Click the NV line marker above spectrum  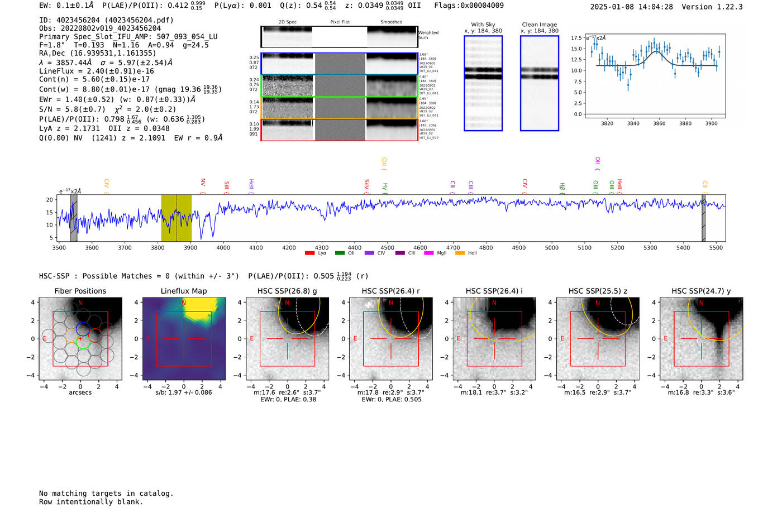point(203,186)
